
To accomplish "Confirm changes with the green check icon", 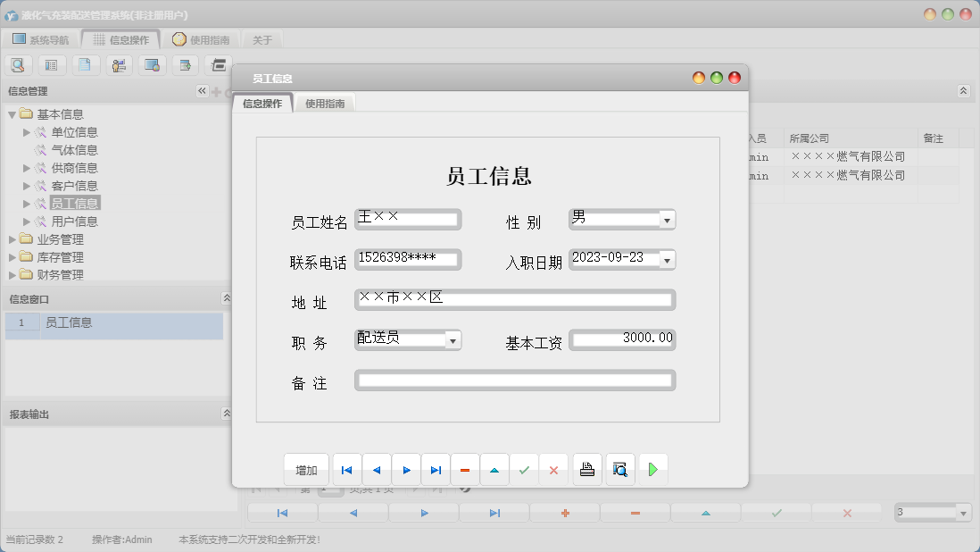I will (524, 469).
